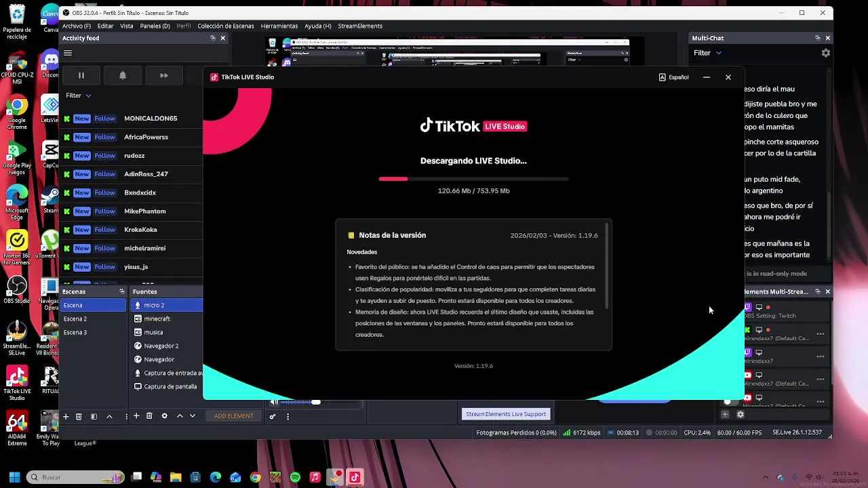Viewport: 868px width, 488px height.
Task: Open the Vista menu
Action: click(127, 26)
